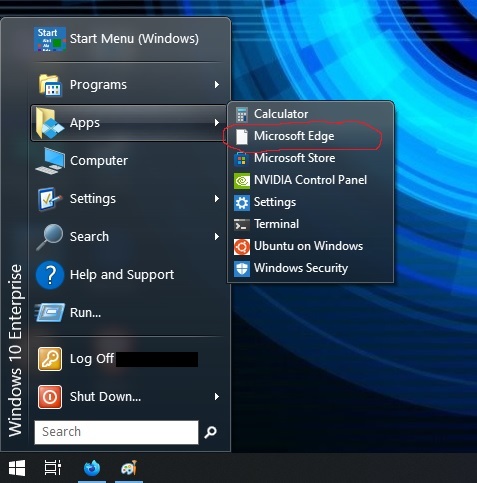Click the Search magnifying glass icon beside Search label
The width and height of the screenshot is (477, 483).
tap(50, 237)
